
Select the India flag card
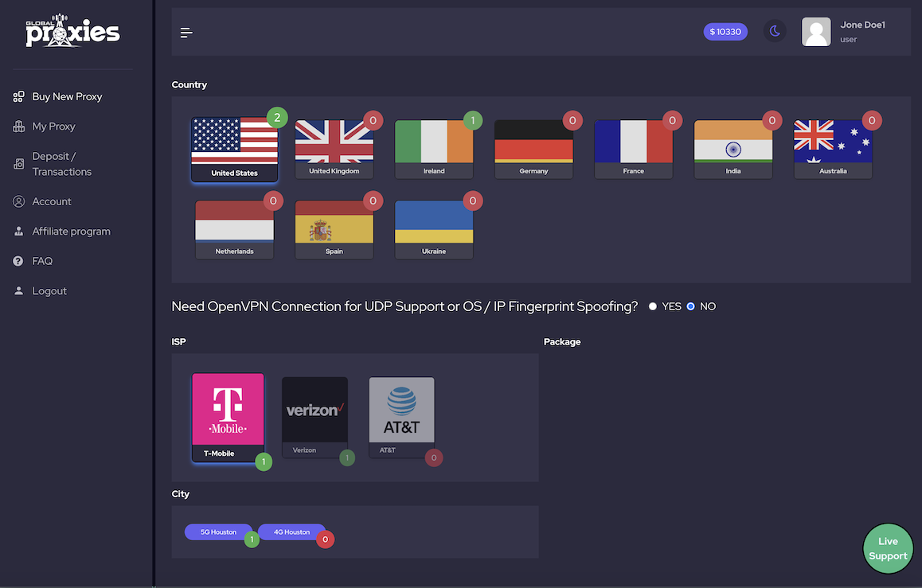pos(733,150)
